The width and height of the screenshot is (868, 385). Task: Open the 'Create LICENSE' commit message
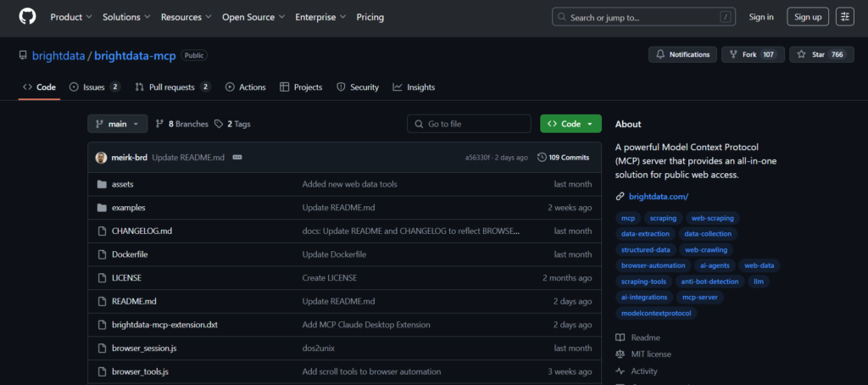tap(330, 277)
